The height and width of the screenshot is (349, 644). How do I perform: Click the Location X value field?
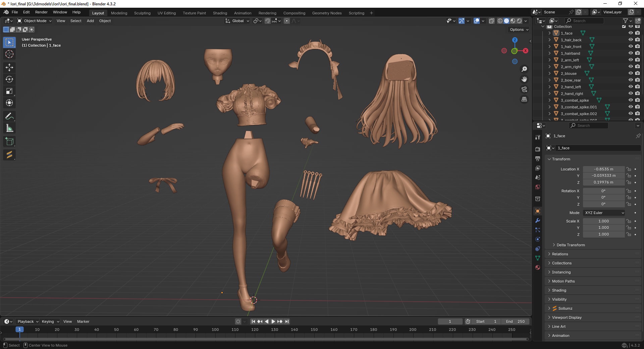coord(603,169)
